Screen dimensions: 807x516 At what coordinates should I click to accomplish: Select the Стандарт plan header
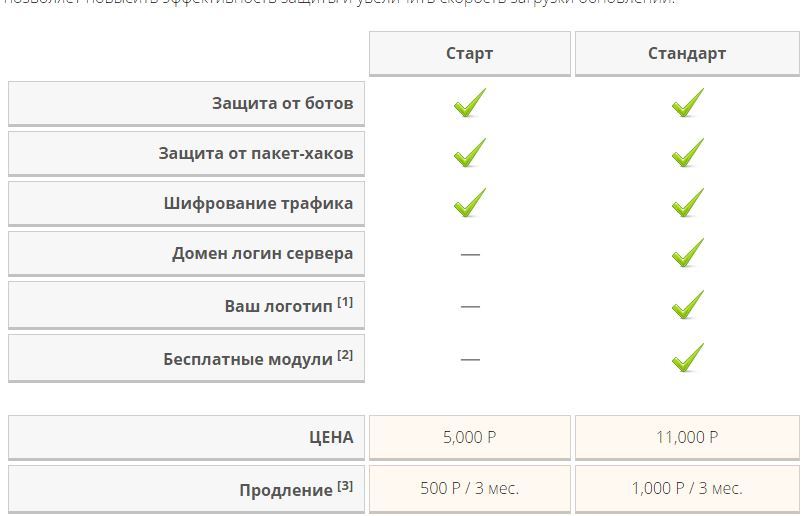pos(687,54)
